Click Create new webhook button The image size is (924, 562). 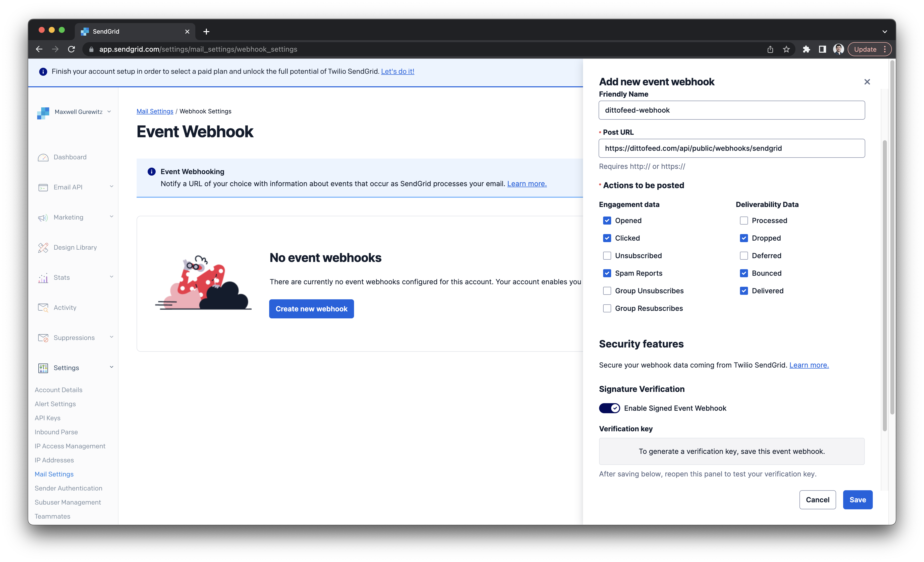pyautogui.click(x=311, y=309)
